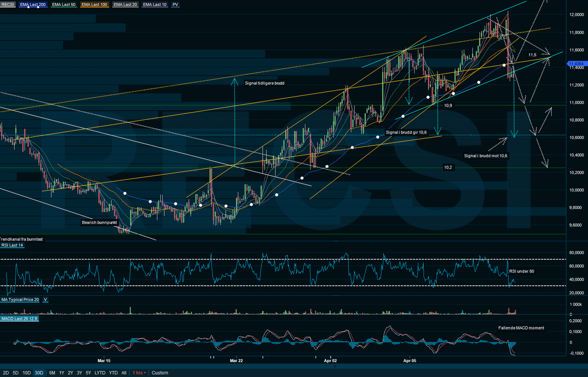Click the PV indicator tag
Viewport: 588px width, 377px height.
click(x=175, y=4)
